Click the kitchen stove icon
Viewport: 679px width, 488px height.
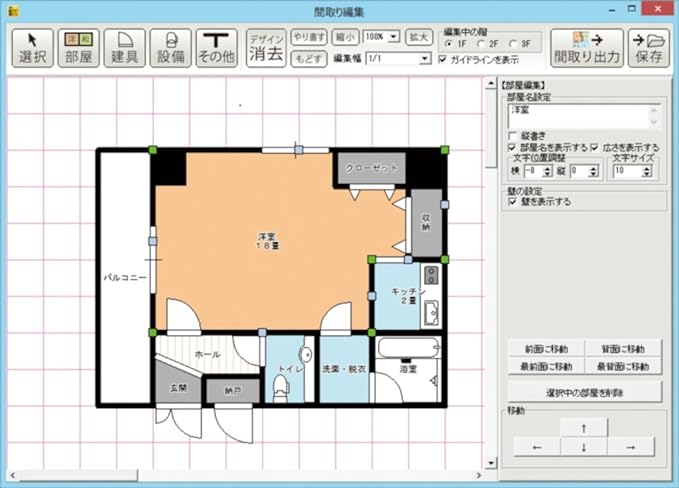(x=431, y=275)
